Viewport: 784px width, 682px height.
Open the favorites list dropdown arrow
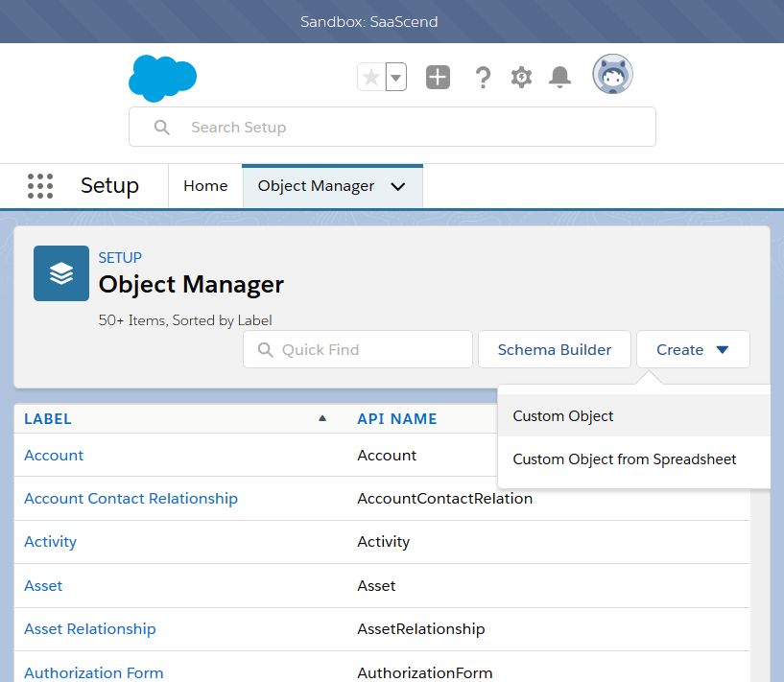(x=396, y=77)
